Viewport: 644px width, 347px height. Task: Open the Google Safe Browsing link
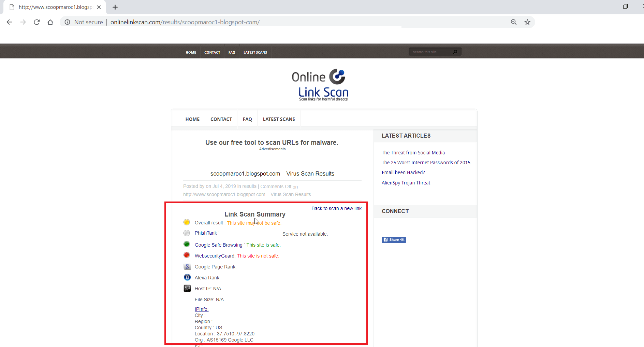pos(218,245)
